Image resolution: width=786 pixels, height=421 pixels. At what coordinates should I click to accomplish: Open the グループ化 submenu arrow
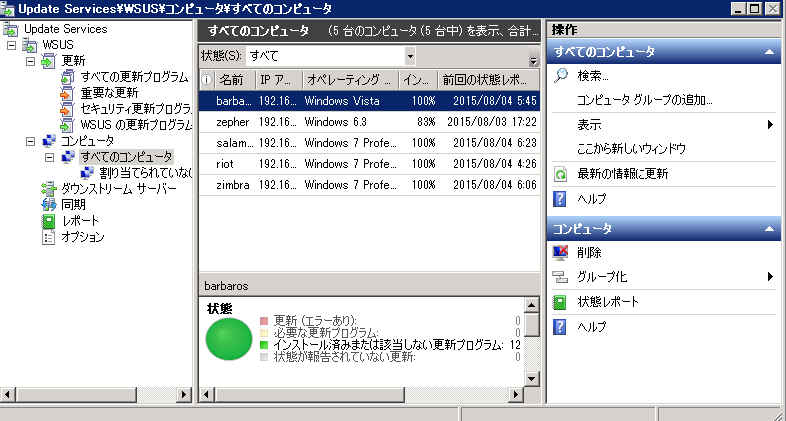(x=770, y=276)
